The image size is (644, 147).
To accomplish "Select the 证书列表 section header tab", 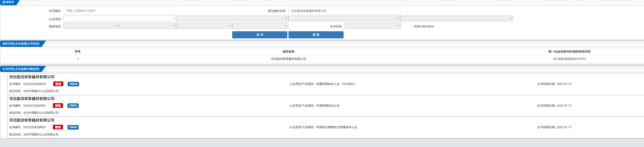I will 21,69.
